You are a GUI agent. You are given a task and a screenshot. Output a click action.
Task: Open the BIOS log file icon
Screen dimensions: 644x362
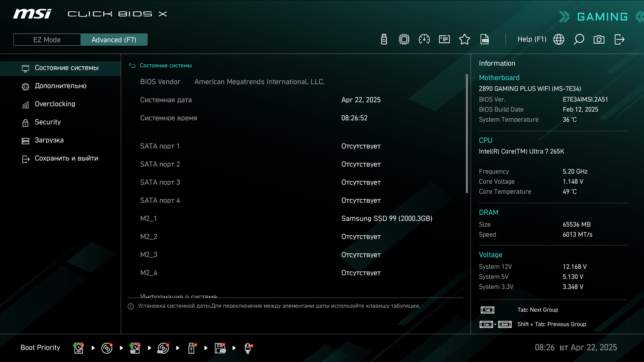tap(485, 40)
